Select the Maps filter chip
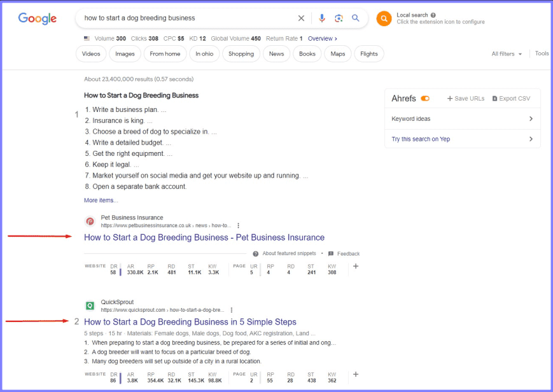553x392 pixels. [x=338, y=53]
